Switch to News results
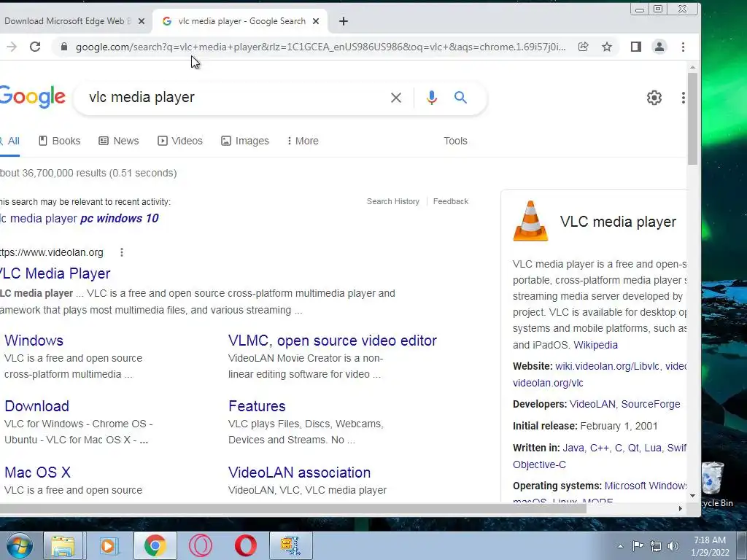This screenshot has width=747, height=560. [x=119, y=141]
